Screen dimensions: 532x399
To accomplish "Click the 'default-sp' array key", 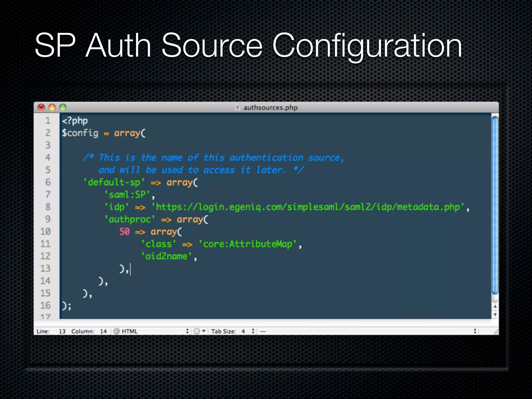I will 114,182.
